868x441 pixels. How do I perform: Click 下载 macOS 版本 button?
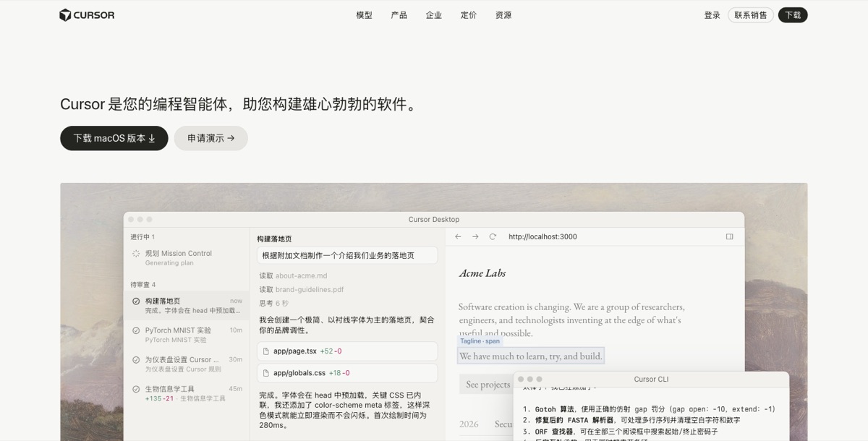(114, 138)
